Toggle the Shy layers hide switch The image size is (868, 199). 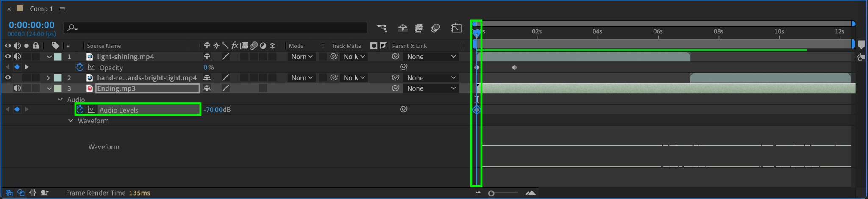[x=403, y=28]
